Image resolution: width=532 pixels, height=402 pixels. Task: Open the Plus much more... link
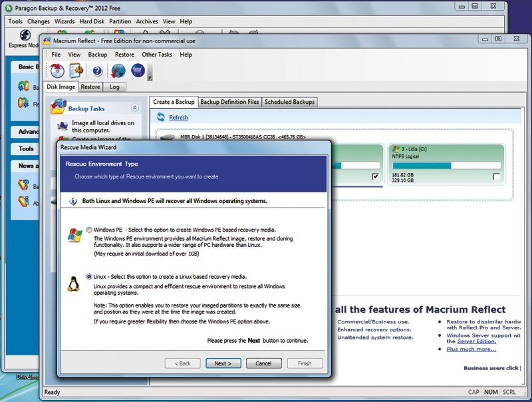(471, 349)
